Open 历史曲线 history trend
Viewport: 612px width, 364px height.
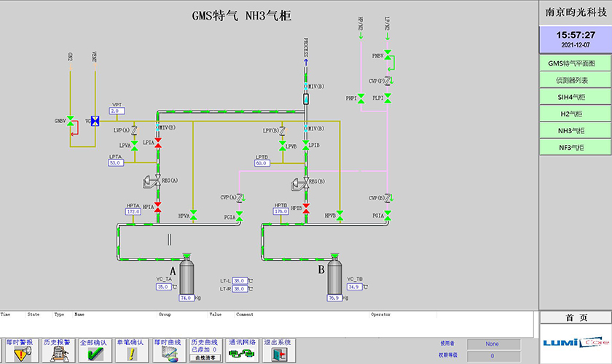point(205,346)
